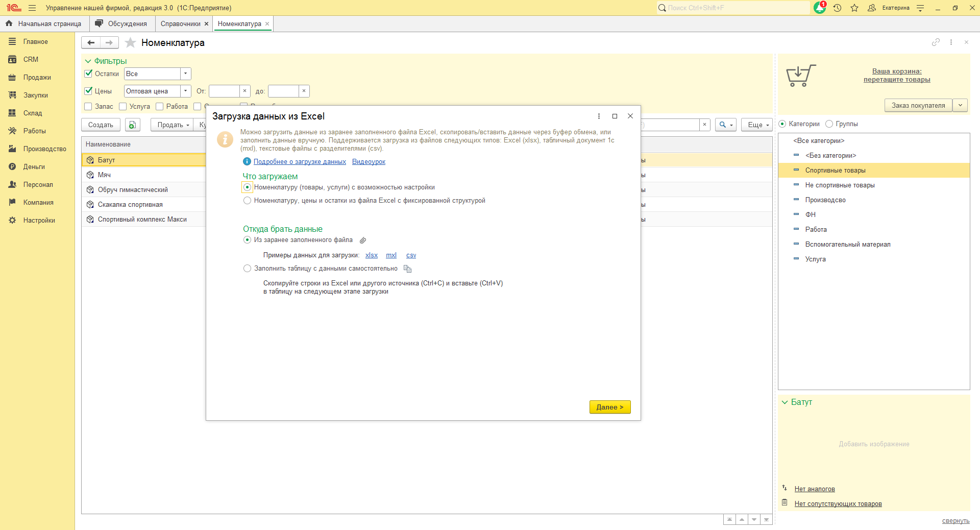This screenshot has height=530, width=980.
Task: Click the shopping cart icon
Action: point(800,76)
